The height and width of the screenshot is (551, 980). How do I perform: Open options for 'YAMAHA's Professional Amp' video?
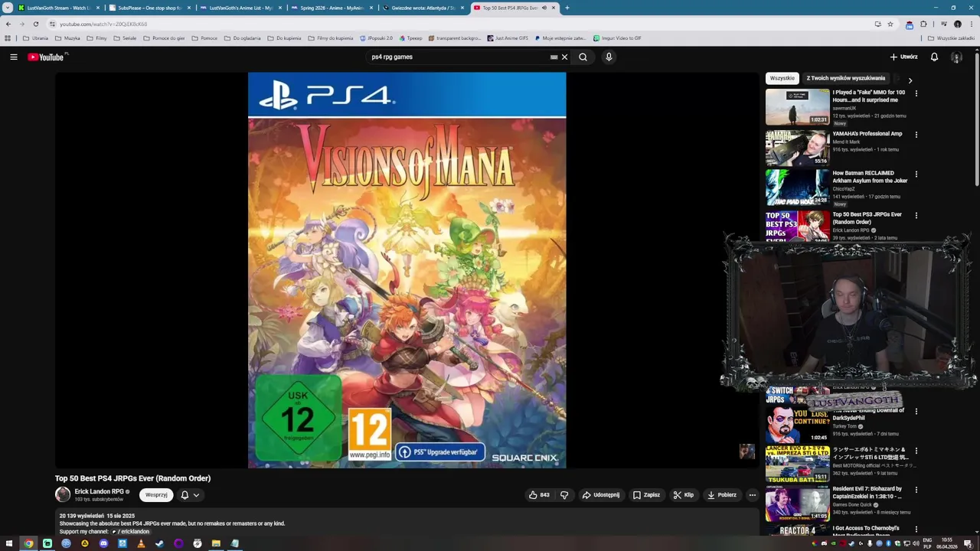(x=916, y=135)
